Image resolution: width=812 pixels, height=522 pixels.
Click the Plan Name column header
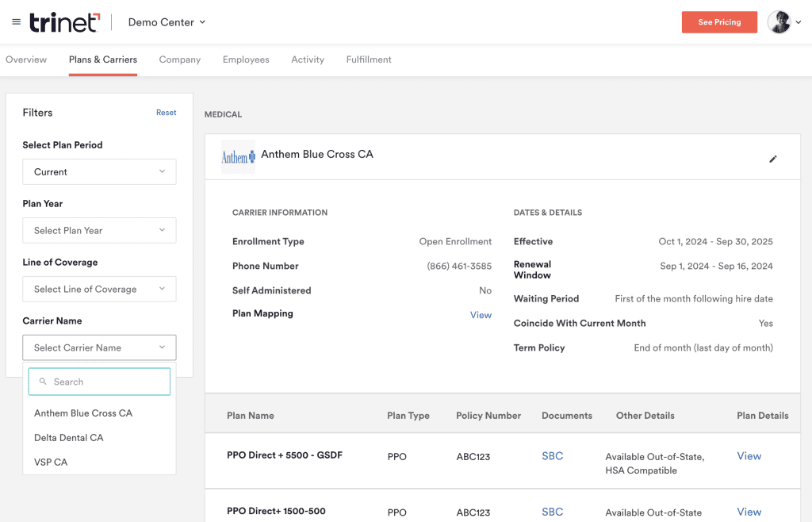(x=251, y=416)
